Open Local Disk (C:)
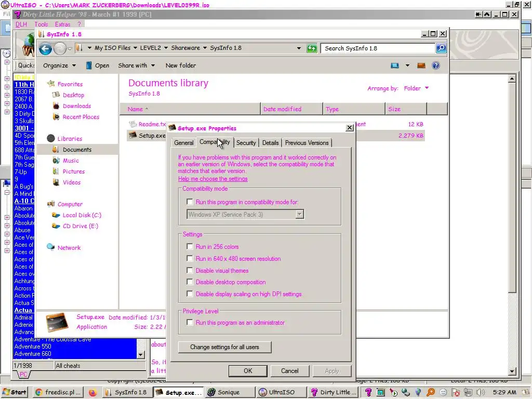532x399 pixels. click(x=82, y=215)
